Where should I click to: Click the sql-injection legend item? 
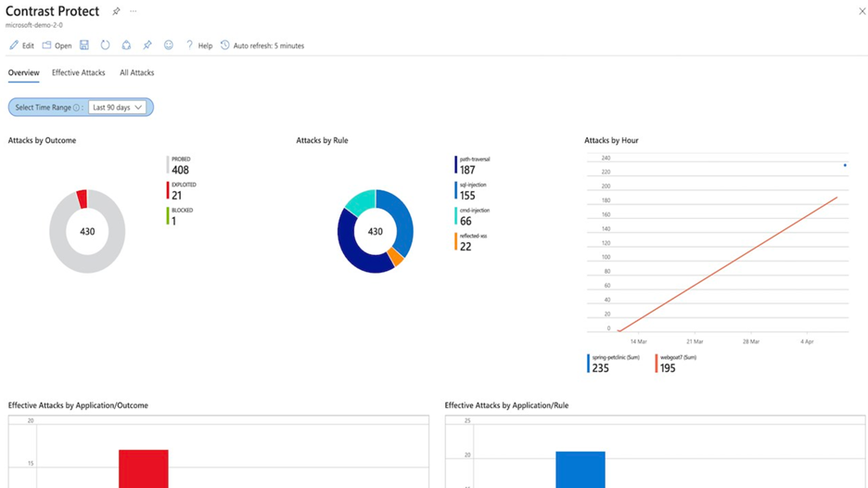pyautogui.click(x=472, y=191)
